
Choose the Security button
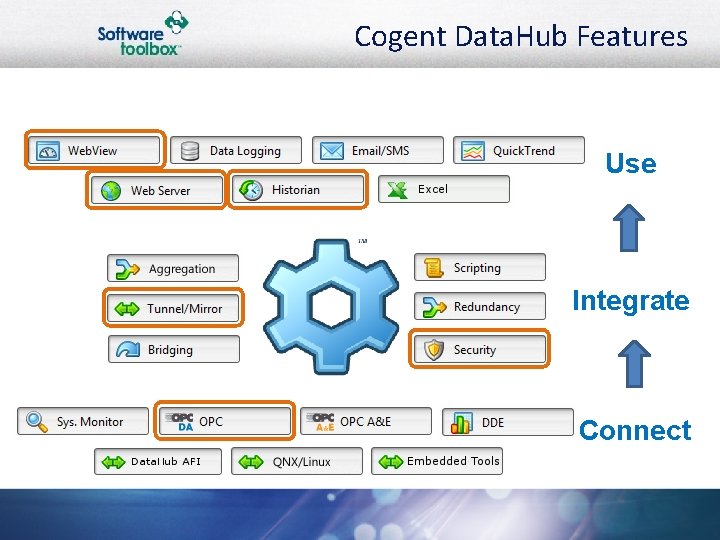click(480, 349)
